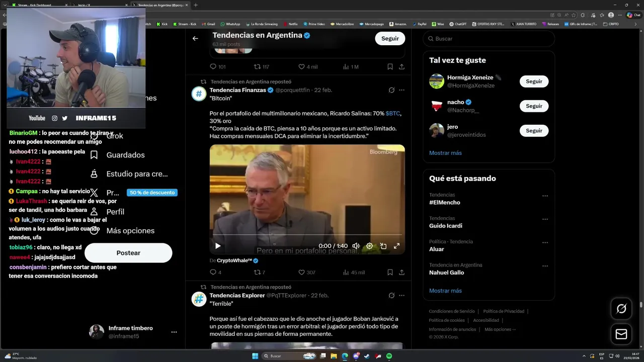644x362 pixels.
Task: Open the $BTC cashtag link
Action: tap(393, 114)
